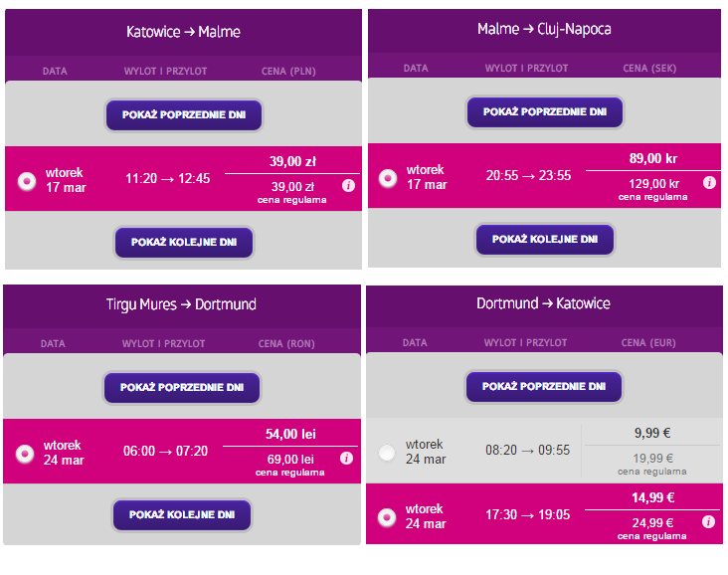The width and height of the screenshot is (728, 575).
Task: Open info icon for Katowice–Malme 39,00 zł fare
Action: pos(348,186)
